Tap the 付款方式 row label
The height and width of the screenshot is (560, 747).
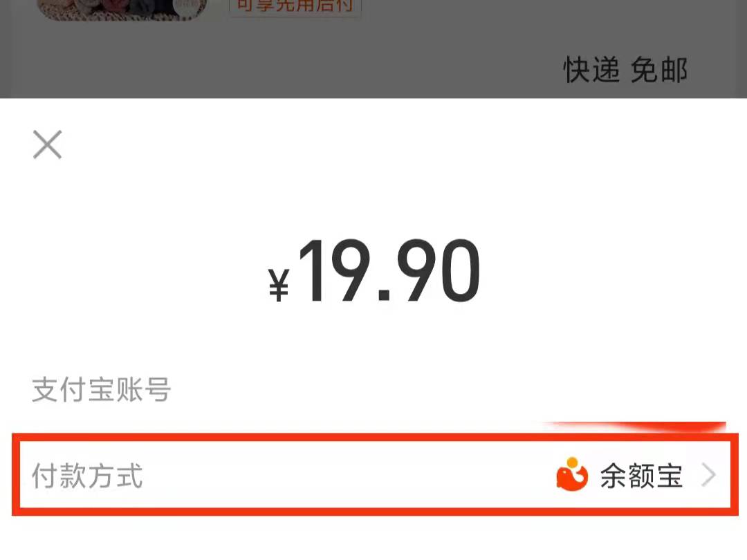tap(87, 476)
